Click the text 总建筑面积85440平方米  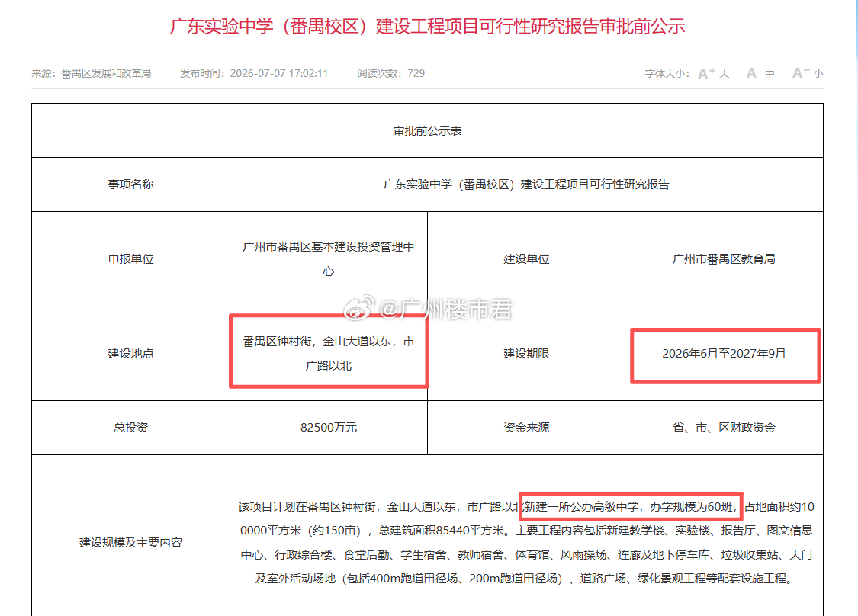[441, 530]
